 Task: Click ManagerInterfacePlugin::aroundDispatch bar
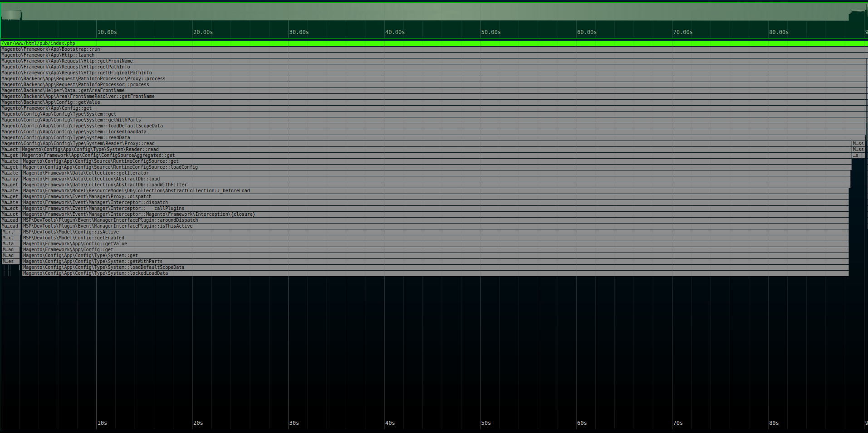(436, 220)
